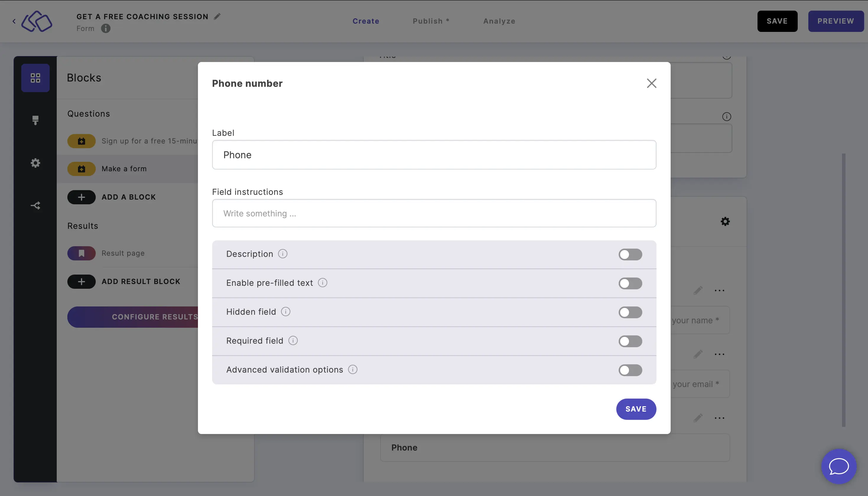Open more options for 'your name' field

tap(719, 291)
